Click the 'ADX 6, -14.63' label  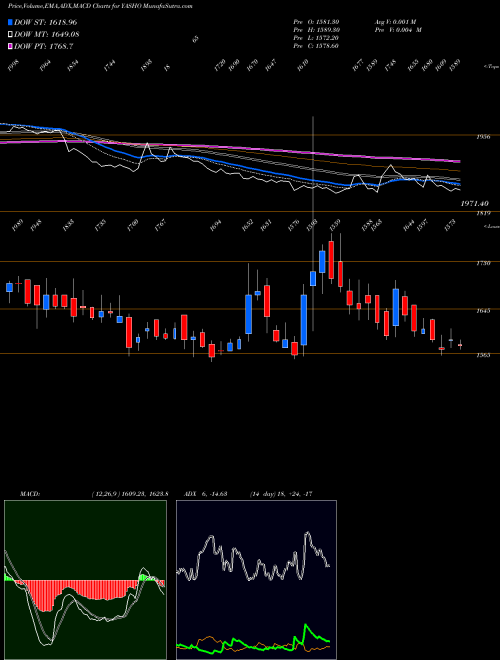point(206,494)
